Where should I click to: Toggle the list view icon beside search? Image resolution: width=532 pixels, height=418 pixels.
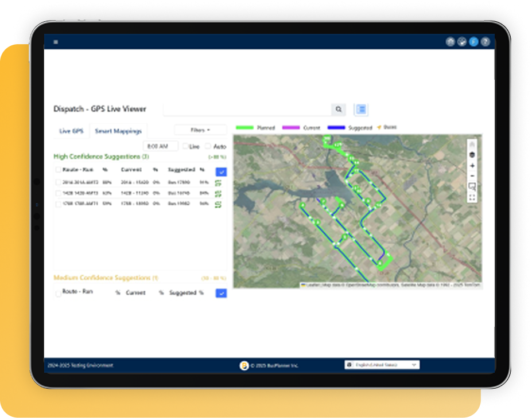click(361, 110)
